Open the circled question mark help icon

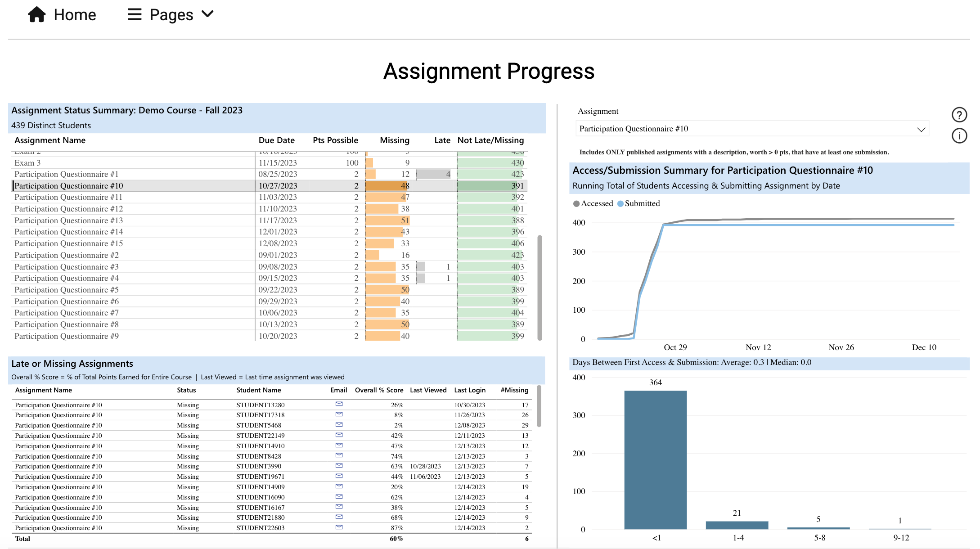coord(959,115)
